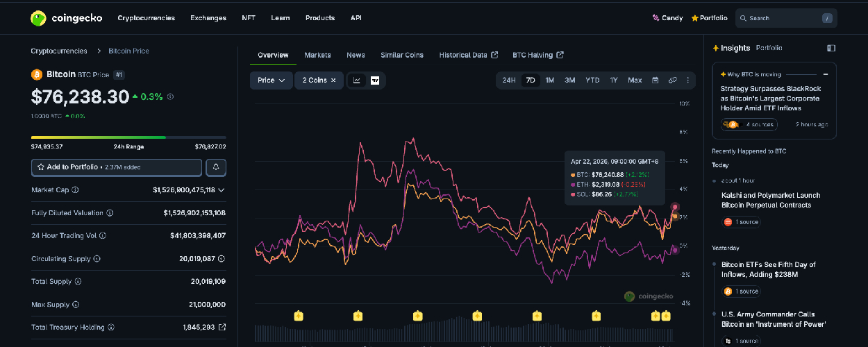Click verified icon next to circulating supply value

point(222,259)
